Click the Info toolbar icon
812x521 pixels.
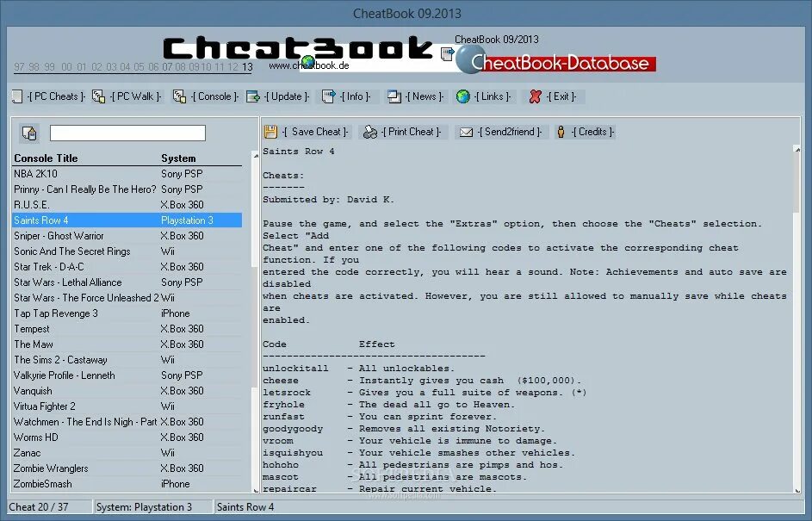[328, 96]
